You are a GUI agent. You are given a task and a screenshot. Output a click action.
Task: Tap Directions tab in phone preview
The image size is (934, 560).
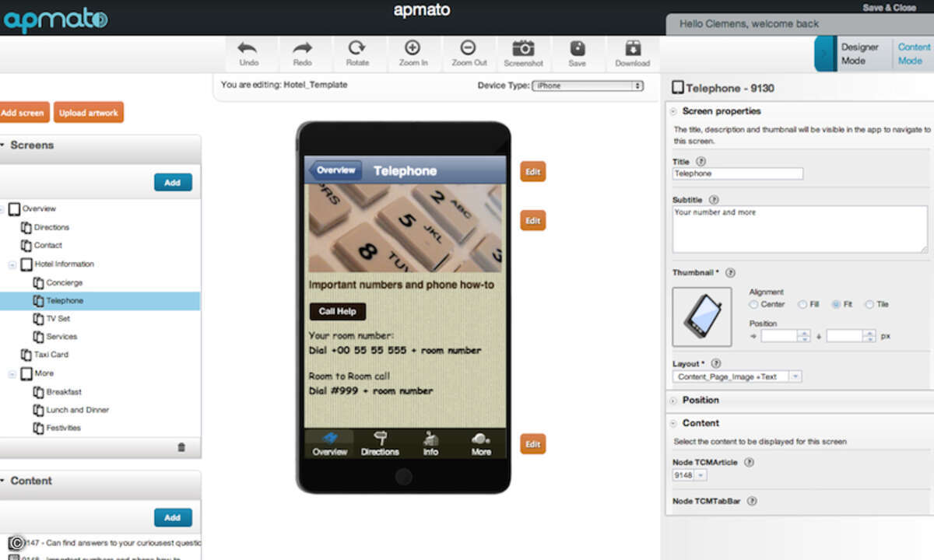pyautogui.click(x=380, y=443)
